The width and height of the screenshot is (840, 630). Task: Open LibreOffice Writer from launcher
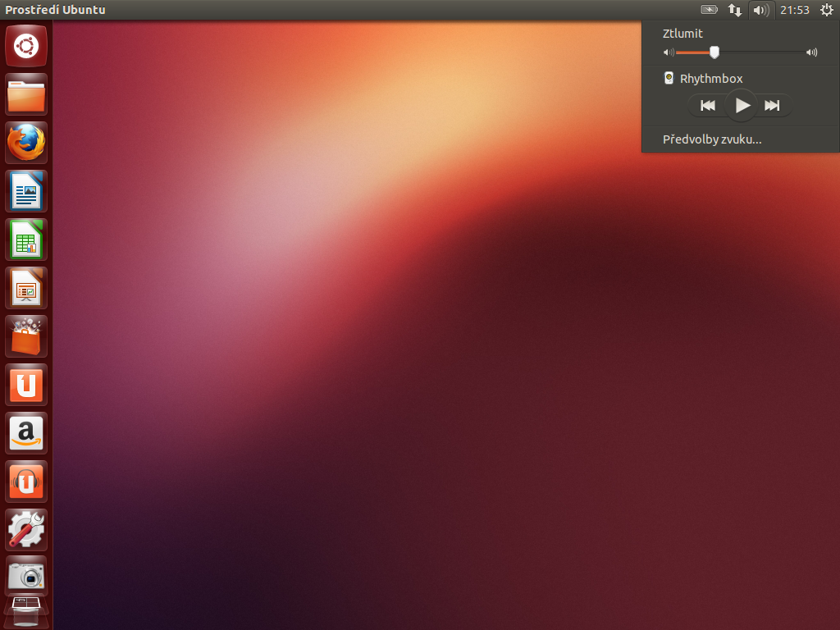click(26, 191)
